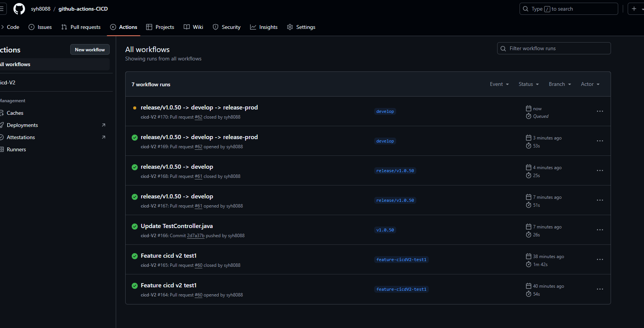The image size is (644, 328).
Task: Open the Status filter dropdown
Action: 529,84
